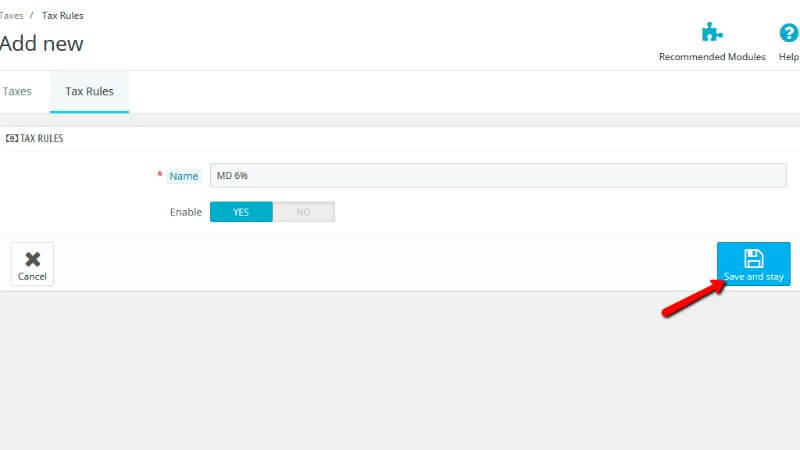The height and width of the screenshot is (450, 800).
Task: Set Enable toggle to YES
Action: [241, 212]
